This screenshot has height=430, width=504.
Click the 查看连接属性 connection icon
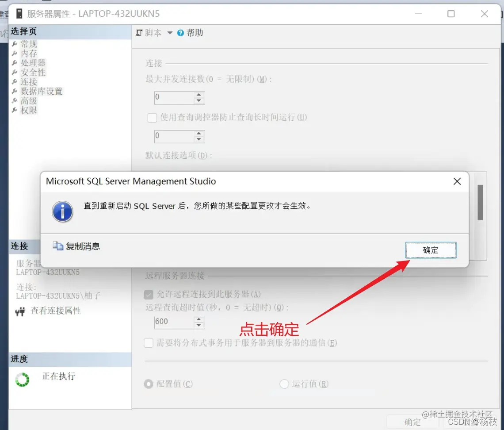(20, 311)
